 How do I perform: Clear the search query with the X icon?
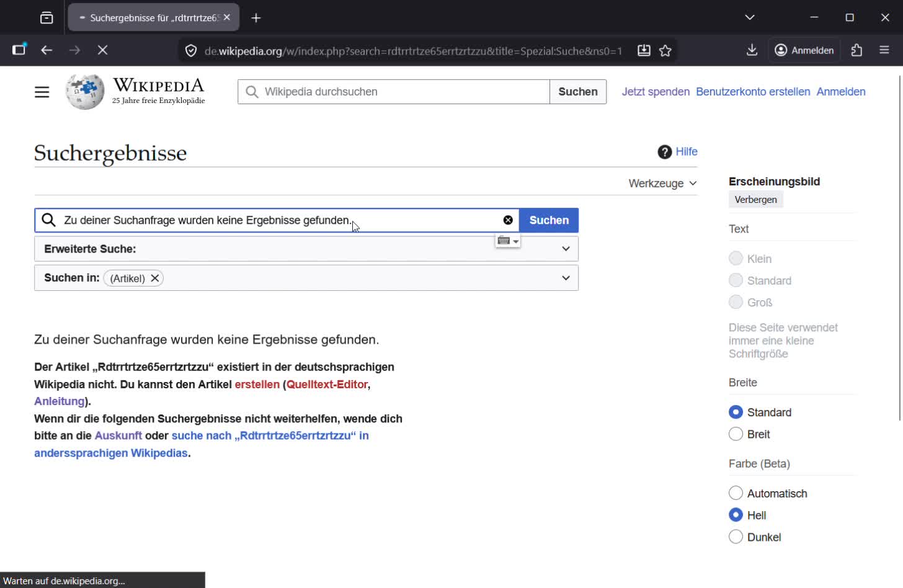pyautogui.click(x=508, y=220)
